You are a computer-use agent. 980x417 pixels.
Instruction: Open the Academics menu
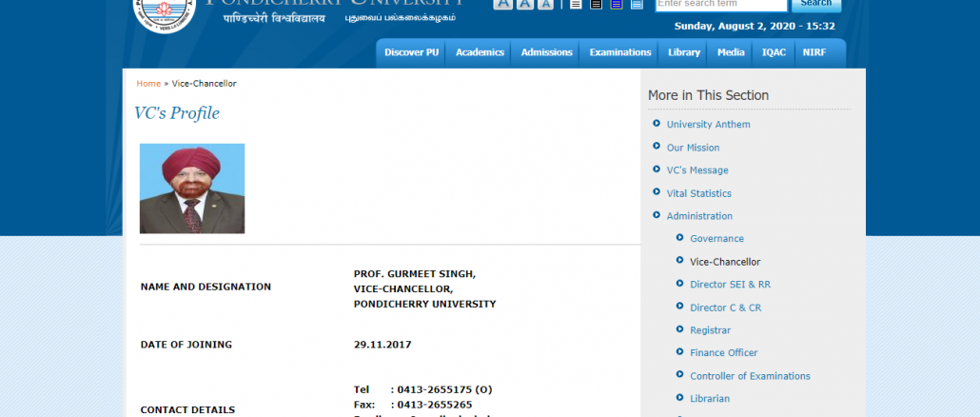pyautogui.click(x=480, y=52)
